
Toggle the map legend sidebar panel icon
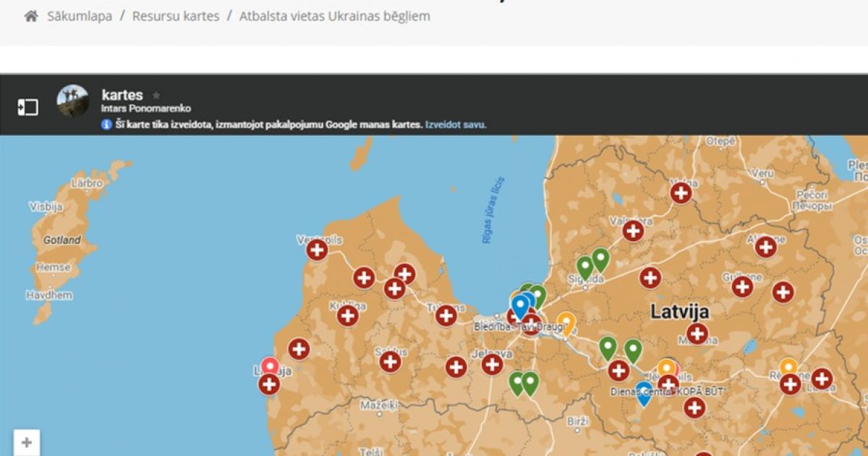27,107
